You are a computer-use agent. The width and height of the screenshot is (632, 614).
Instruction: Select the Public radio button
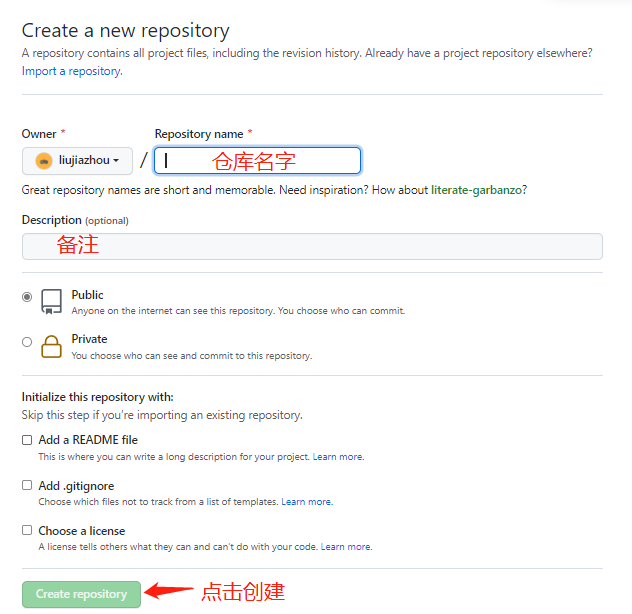click(27, 297)
